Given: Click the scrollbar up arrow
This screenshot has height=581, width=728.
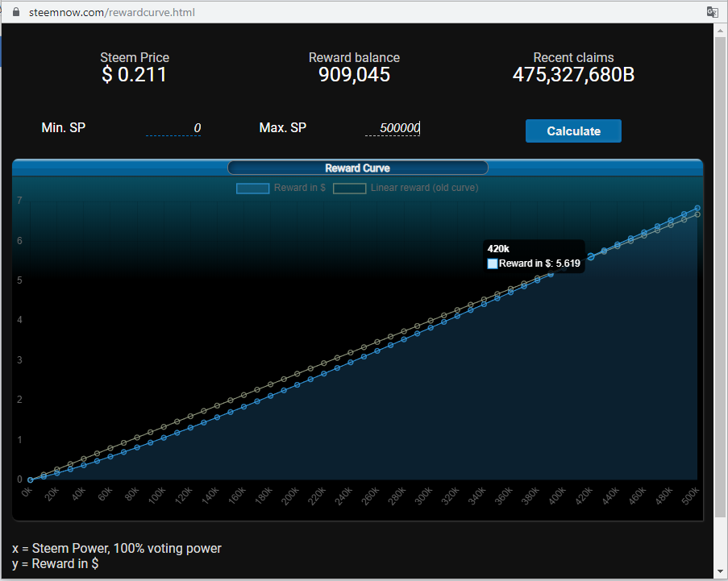Looking at the screenshot, I should [x=721, y=30].
